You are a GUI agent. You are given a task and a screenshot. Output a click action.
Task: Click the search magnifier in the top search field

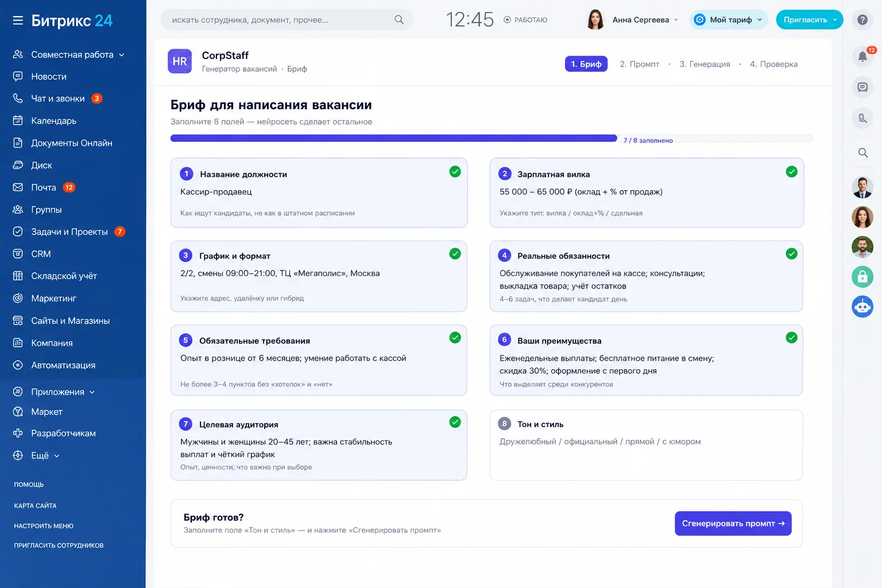pyautogui.click(x=399, y=20)
